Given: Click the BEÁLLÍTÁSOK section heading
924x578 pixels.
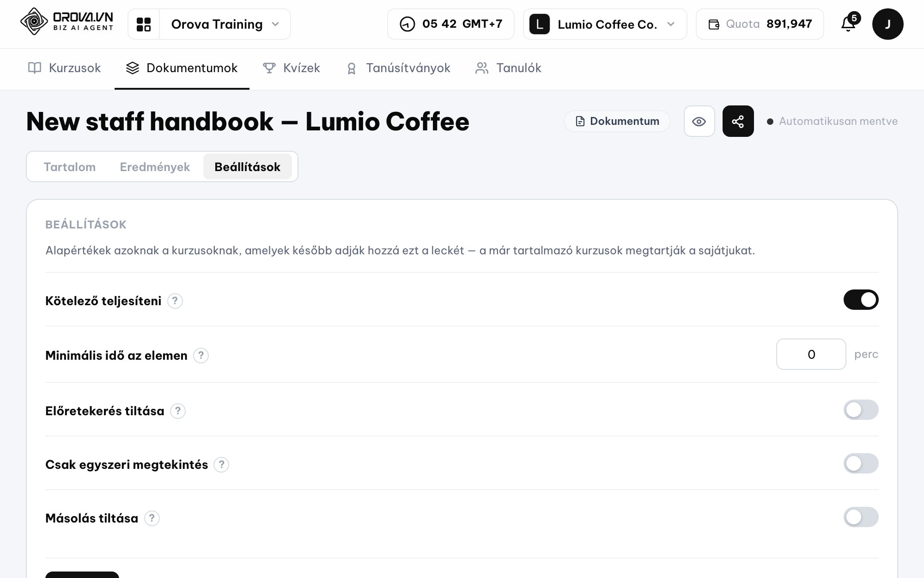Looking at the screenshot, I should (86, 225).
